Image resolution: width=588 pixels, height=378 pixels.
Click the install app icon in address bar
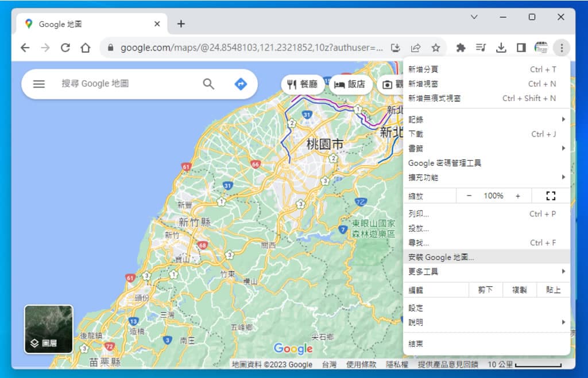coord(395,48)
